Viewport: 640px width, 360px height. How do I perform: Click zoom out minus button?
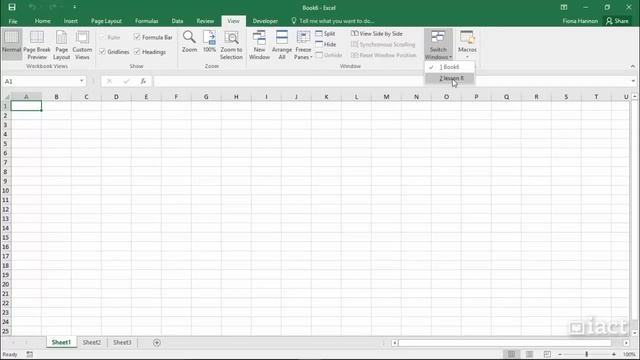[560, 354]
